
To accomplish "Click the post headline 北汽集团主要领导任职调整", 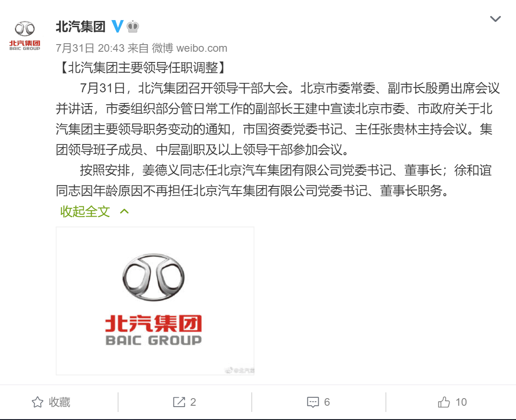I will [x=143, y=67].
